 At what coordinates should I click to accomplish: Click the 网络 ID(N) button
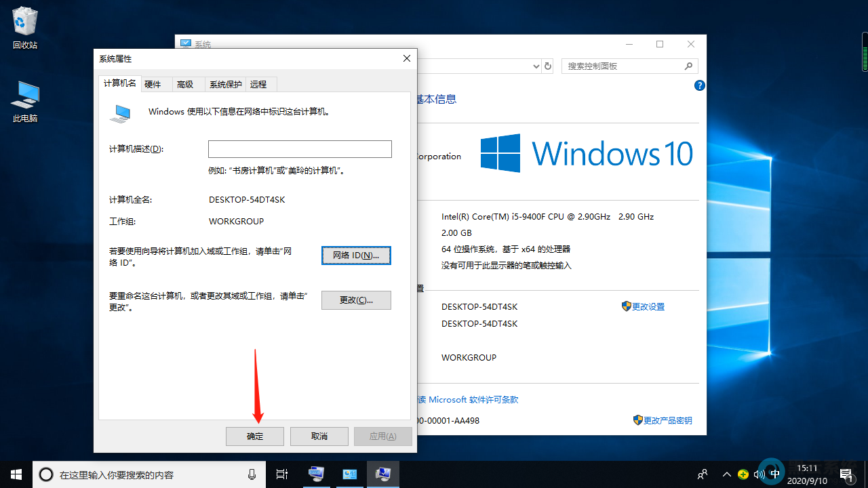(x=356, y=256)
